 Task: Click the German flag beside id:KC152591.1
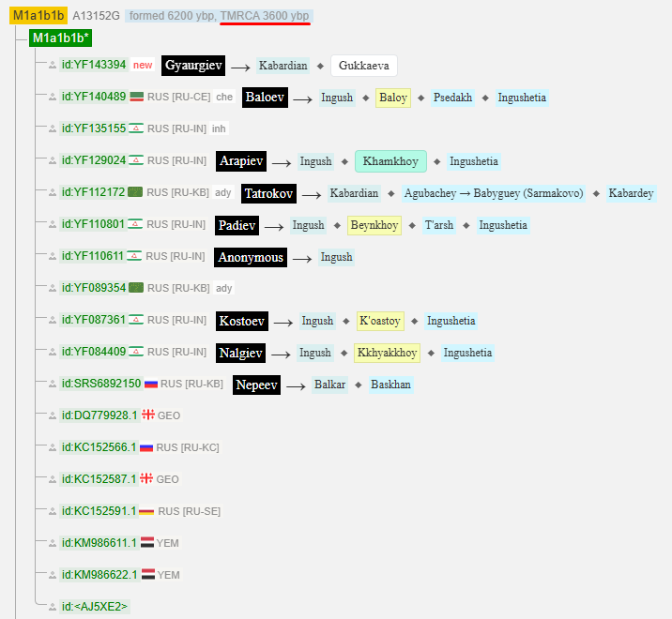coord(146,511)
